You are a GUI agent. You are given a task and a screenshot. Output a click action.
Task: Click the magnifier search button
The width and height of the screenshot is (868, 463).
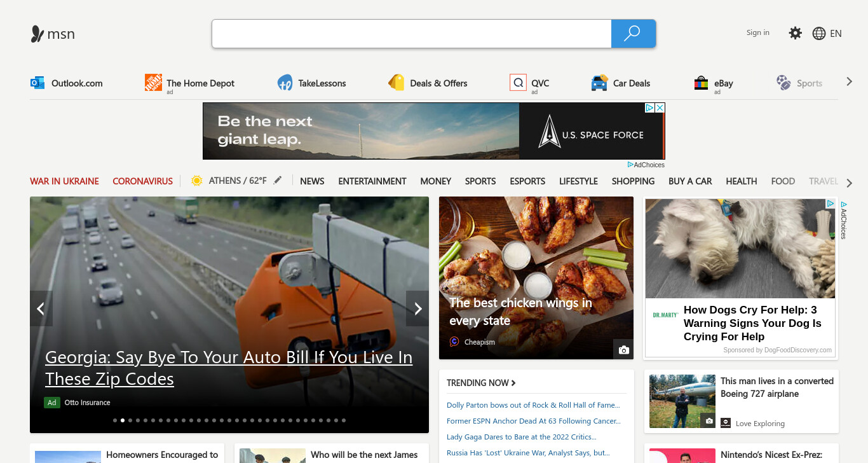point(633,34)
